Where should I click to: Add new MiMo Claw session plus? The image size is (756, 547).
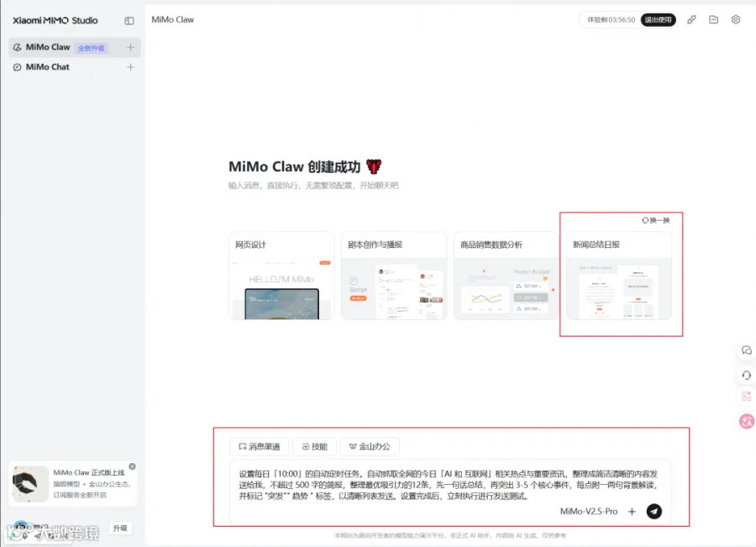130,47
